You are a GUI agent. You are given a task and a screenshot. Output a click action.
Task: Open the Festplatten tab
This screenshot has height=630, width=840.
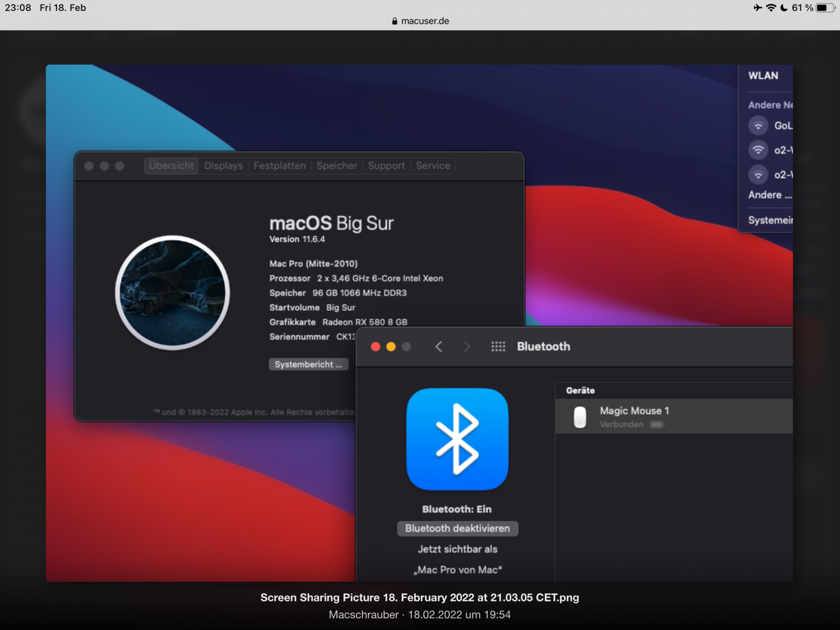point(280,166)
